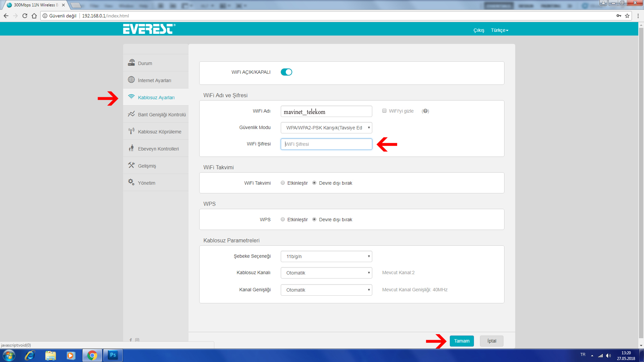The width and height of the screenshot is (644, 362).
Task: Click the help question mark next to WiFi'yi gizle
Action: click(x=425, y=111)
